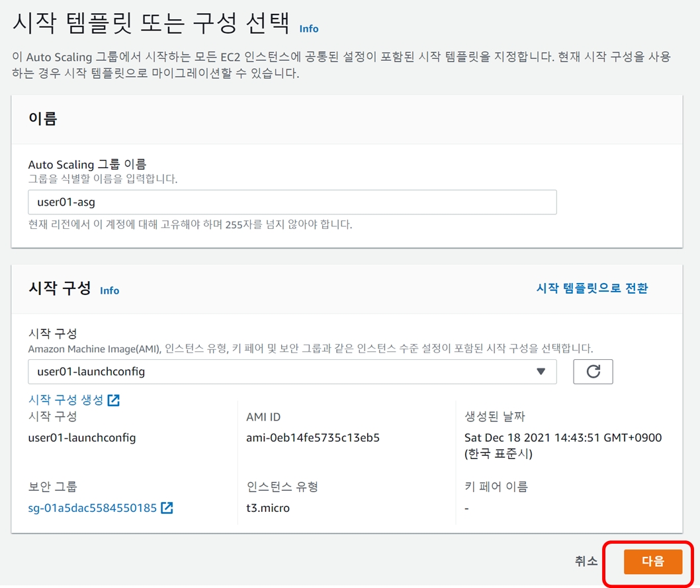Open Info link next to 시작 구성 heading
This screenshot has width=700, height=588.
pyautogui.click(x=109, y=290)
